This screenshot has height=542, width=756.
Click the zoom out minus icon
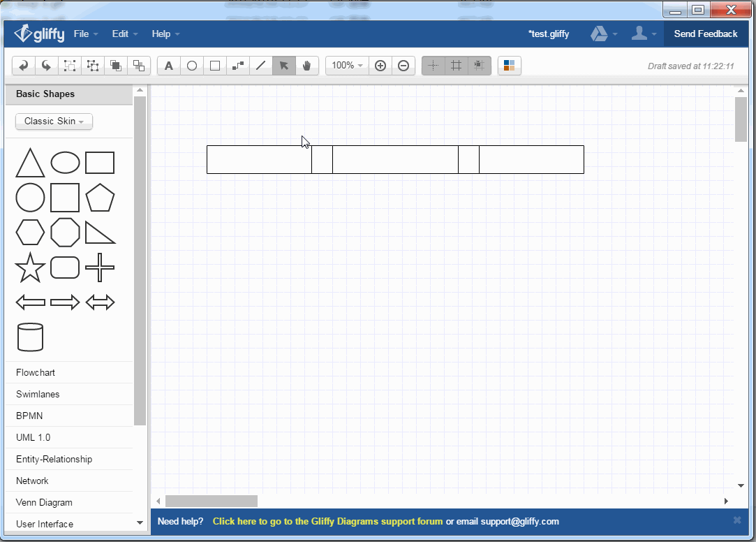pyautogui.click(x=403, y=66)
